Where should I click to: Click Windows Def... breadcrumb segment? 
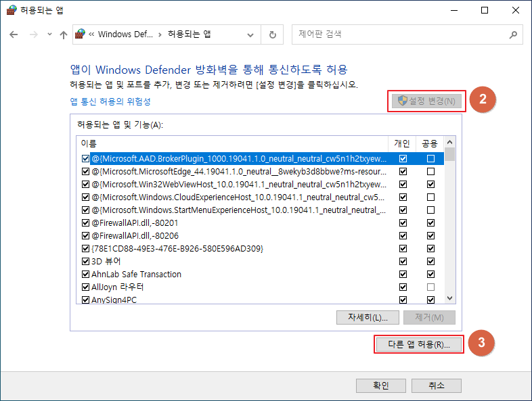(125, 34)
